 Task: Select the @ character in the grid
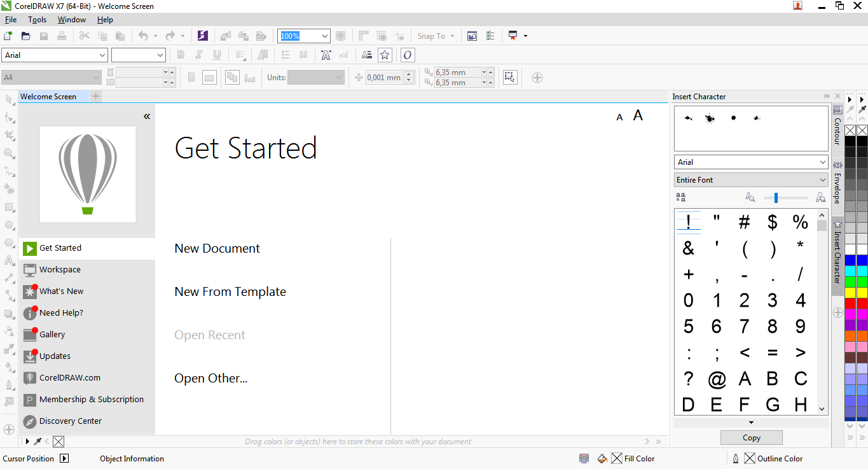pyautogui.click(x=717, y=379)
